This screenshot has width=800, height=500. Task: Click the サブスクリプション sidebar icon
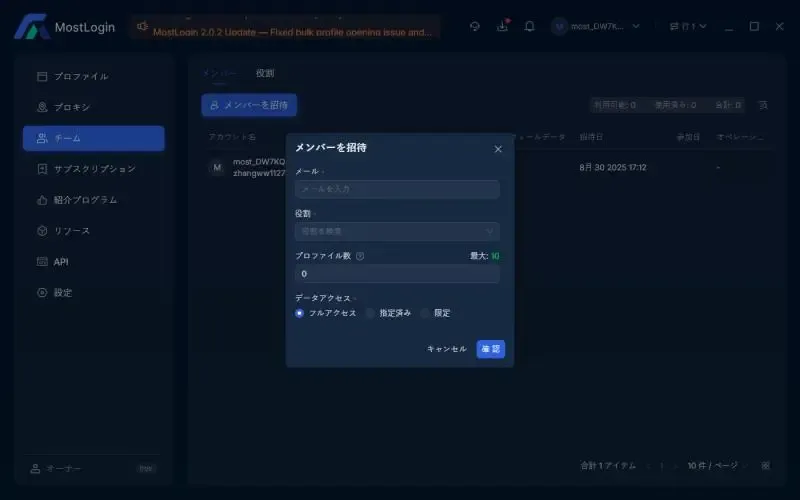tap(42, 169)
